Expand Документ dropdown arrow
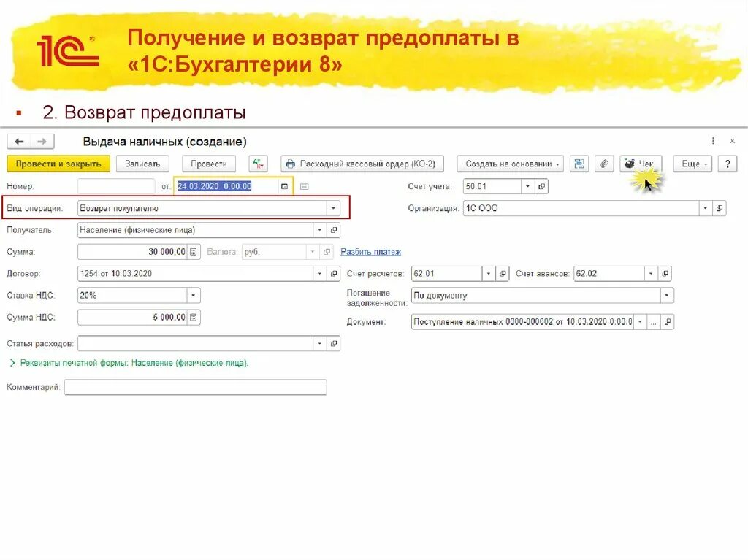 coord(640,322)
